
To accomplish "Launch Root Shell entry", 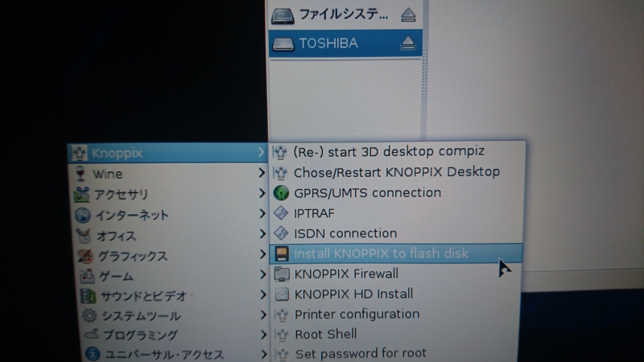I will 395,334.
